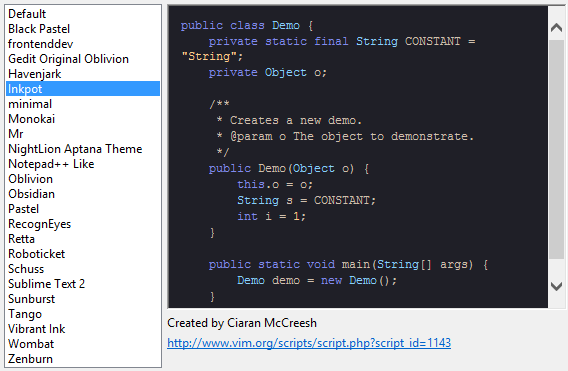
Task: Pick the Mr theme entry
Action: (83, 134)
